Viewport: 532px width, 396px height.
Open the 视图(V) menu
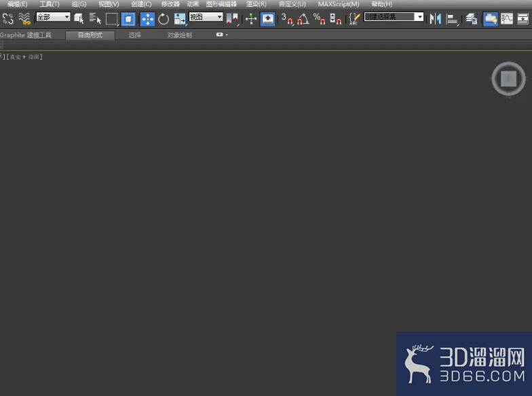coord(109,4)
